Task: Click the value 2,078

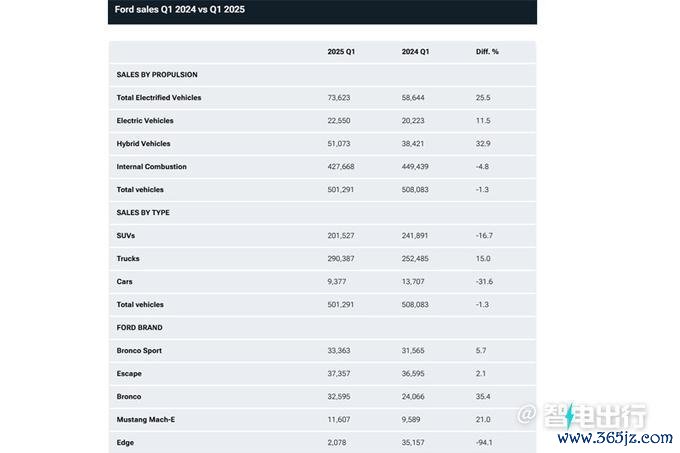Action: [x=337, y=442]
